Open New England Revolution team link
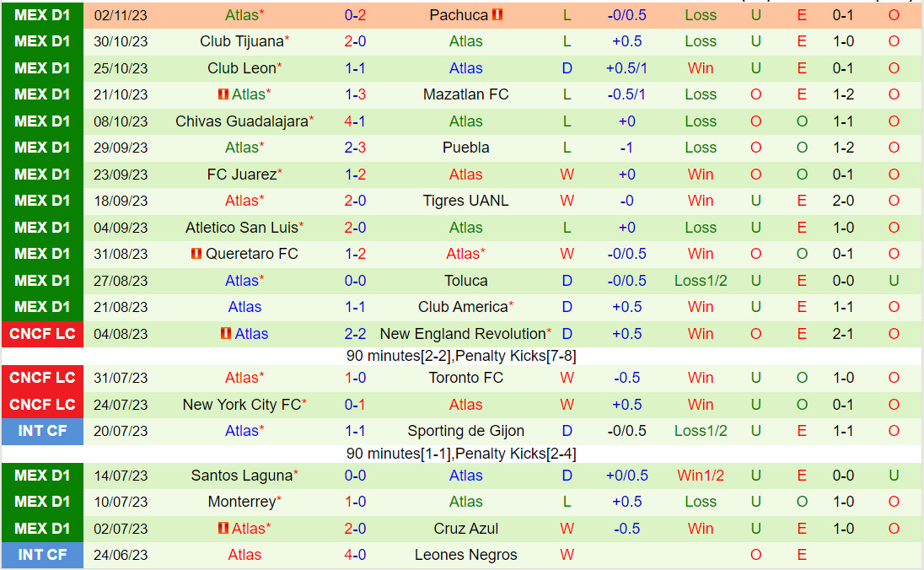Screen dimensions: 924x570 click(x=463, y=334)
